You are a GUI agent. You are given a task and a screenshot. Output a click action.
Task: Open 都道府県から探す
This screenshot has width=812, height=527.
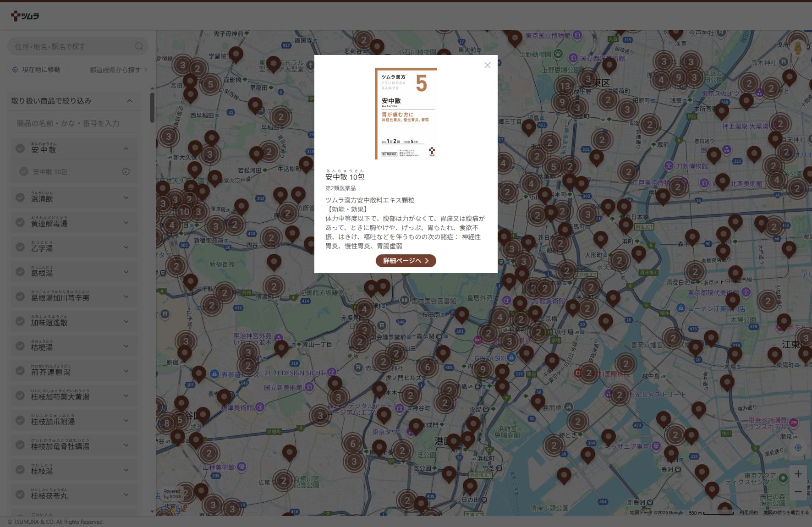(115, 70)
